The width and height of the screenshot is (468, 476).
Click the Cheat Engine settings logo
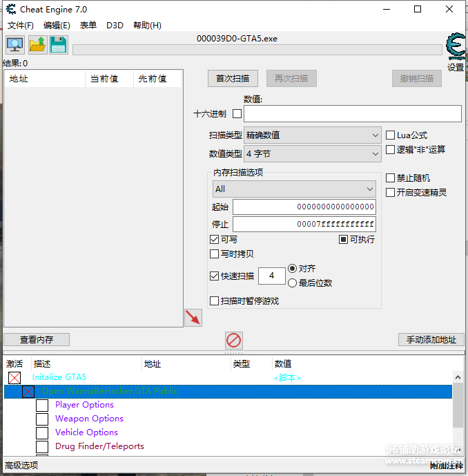tap(455, 47)
